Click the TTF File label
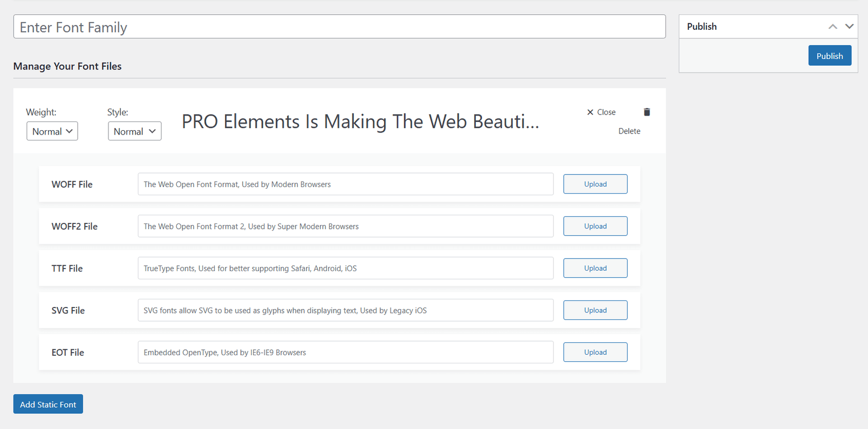This screenshot has height=429, width=868. [x=67, y=268]
